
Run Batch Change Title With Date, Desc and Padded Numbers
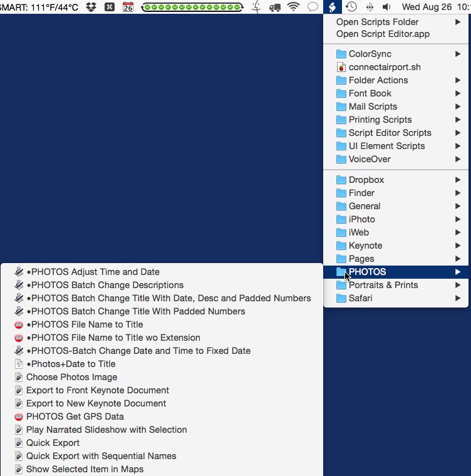tap(162, 298)
